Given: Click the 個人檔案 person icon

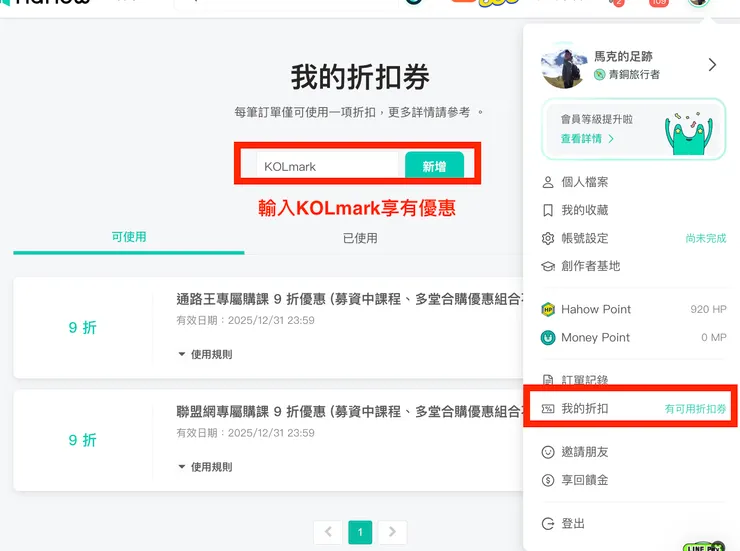Looking at the screenshot, I should click(547, 182).
